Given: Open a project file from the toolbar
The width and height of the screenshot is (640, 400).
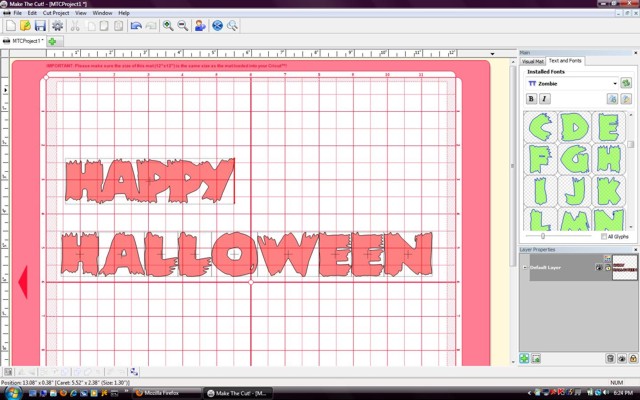Looking at the screenshot, I should coord(25,26).
